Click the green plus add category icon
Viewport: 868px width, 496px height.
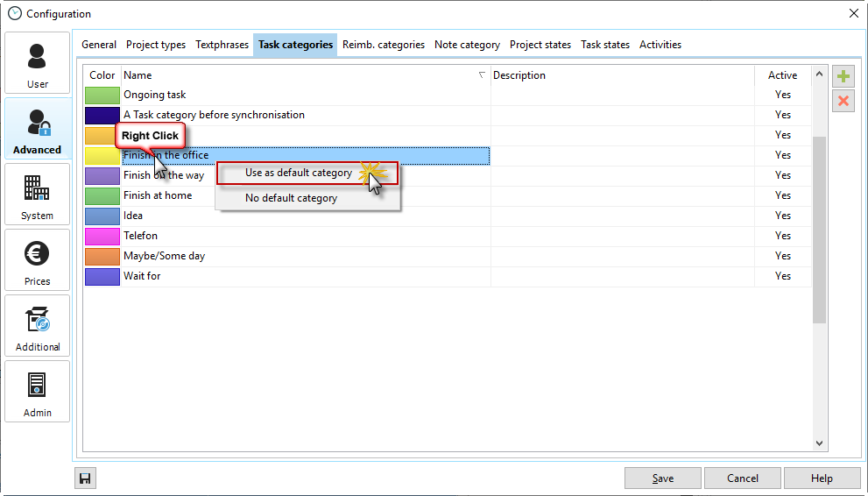(843, 76)
